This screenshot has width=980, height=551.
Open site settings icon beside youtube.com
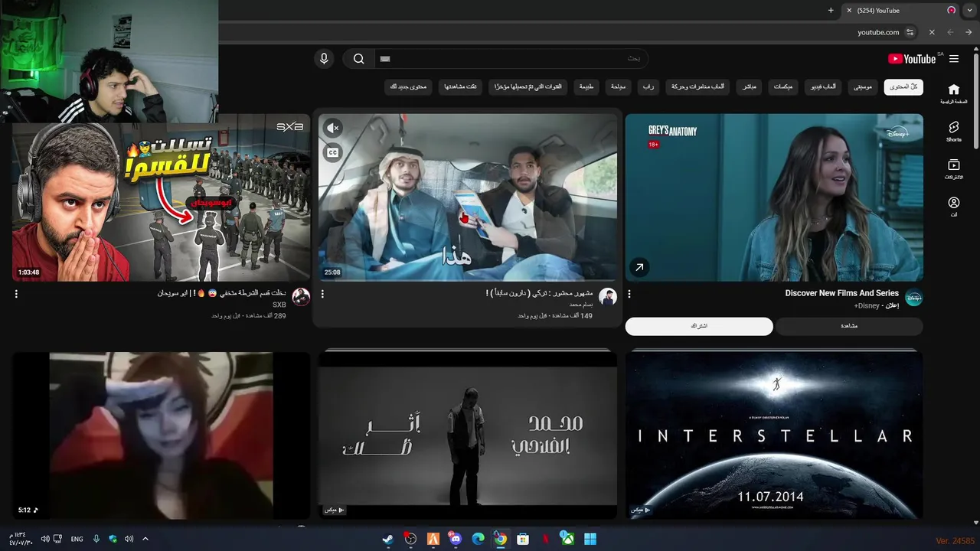tap(910, 32)
